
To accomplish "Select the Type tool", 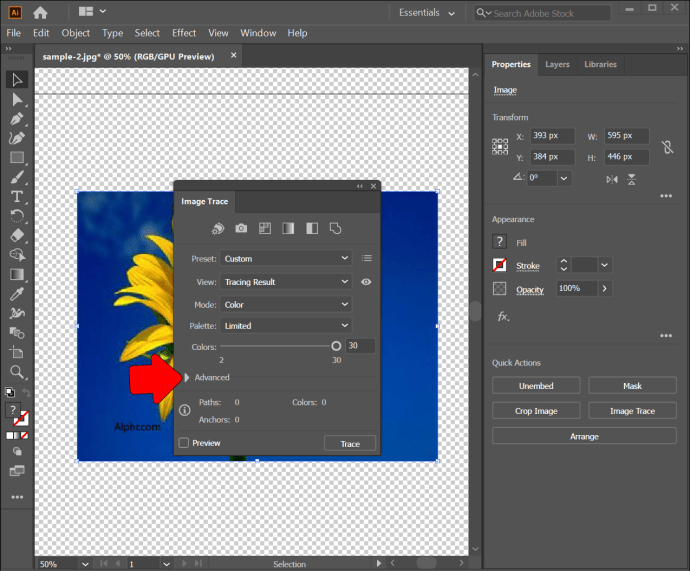I will coord(17,196).
